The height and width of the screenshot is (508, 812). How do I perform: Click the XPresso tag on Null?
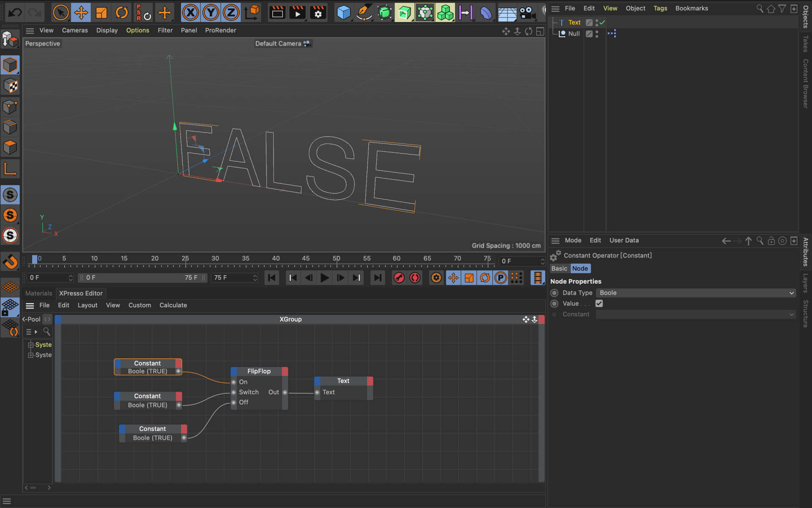[x=612, y=33]
